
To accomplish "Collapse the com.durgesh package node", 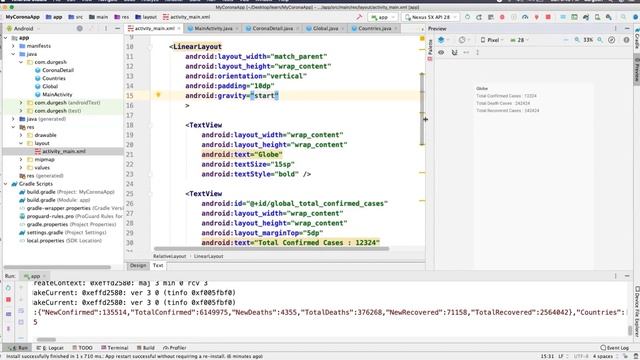I will (x=21, y=62).
